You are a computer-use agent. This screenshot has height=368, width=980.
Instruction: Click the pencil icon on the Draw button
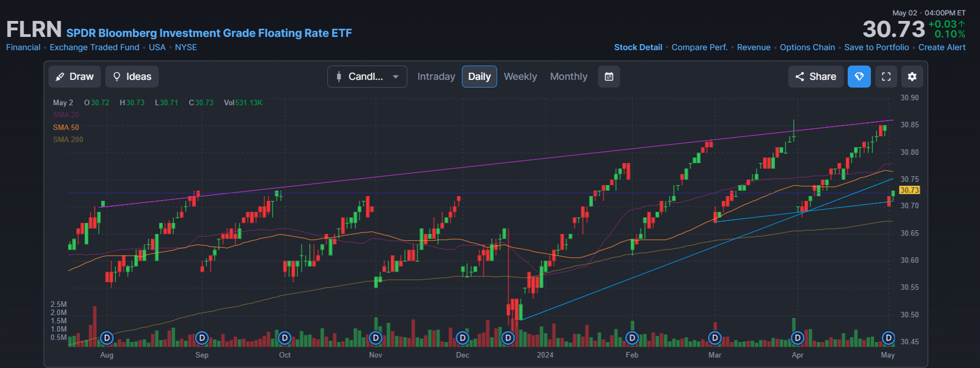coord(60,77)
